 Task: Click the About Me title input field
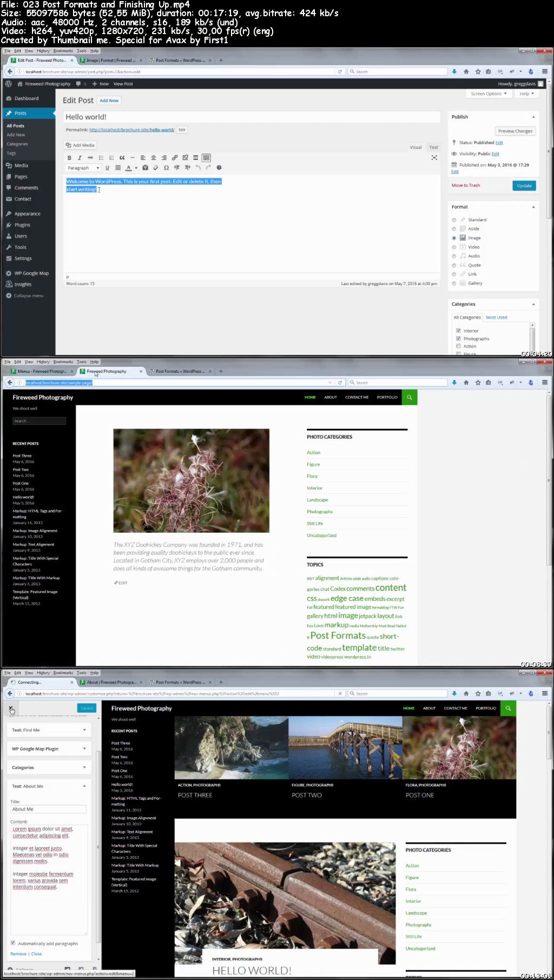(49, 809)
